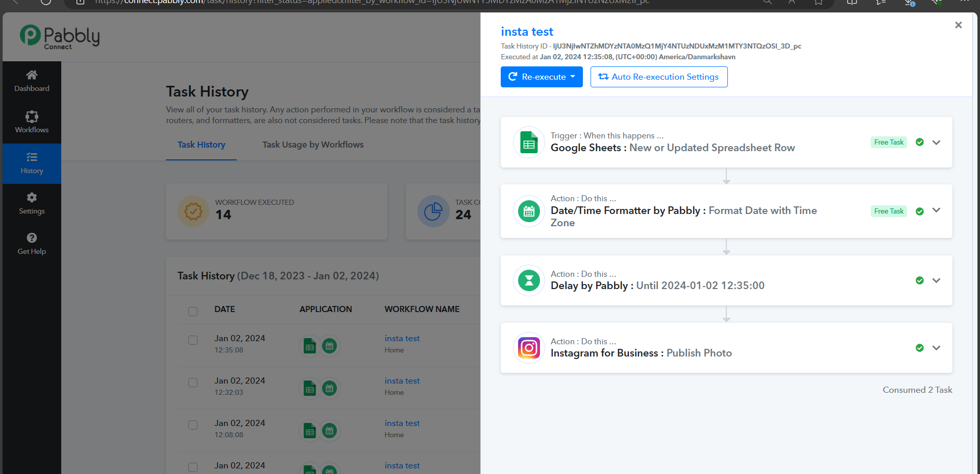Check the box for the last visible row
Image resolution: width=980 pixels, height=474 pixels.
click(193, 467)
